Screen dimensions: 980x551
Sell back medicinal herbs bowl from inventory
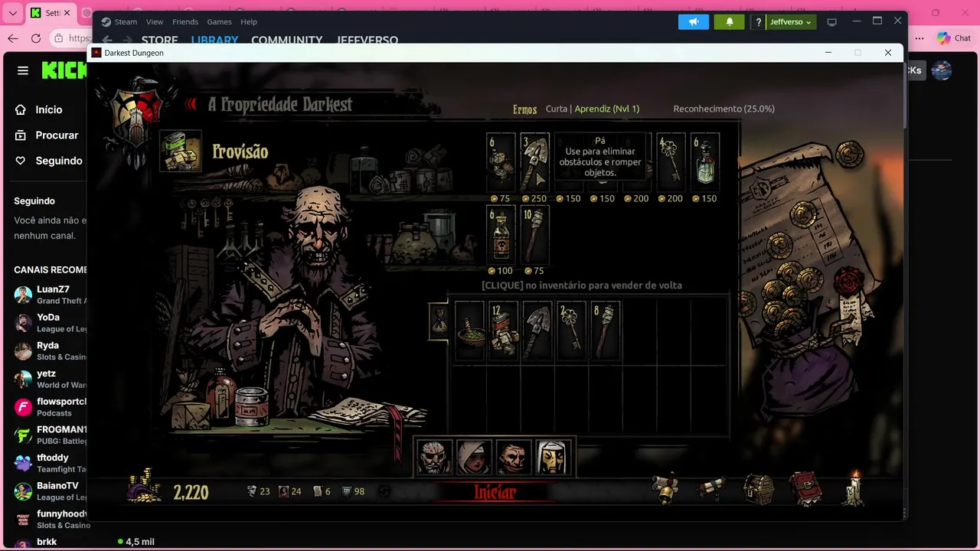coord(469,331)
